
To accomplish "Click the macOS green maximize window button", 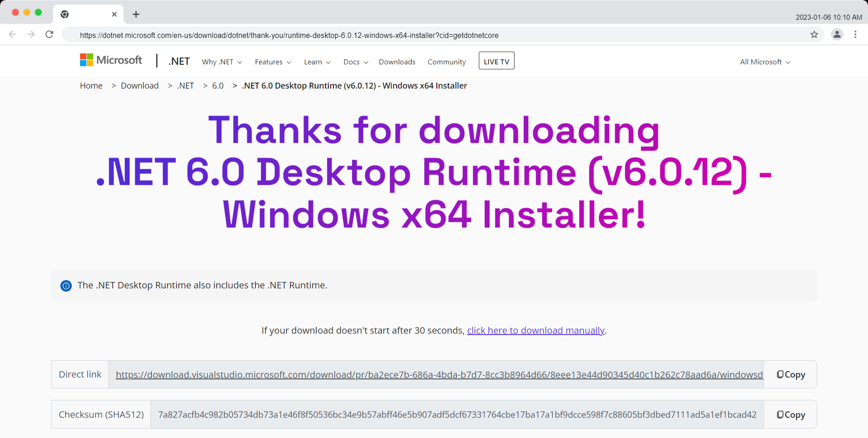I will tap(38, 12).
